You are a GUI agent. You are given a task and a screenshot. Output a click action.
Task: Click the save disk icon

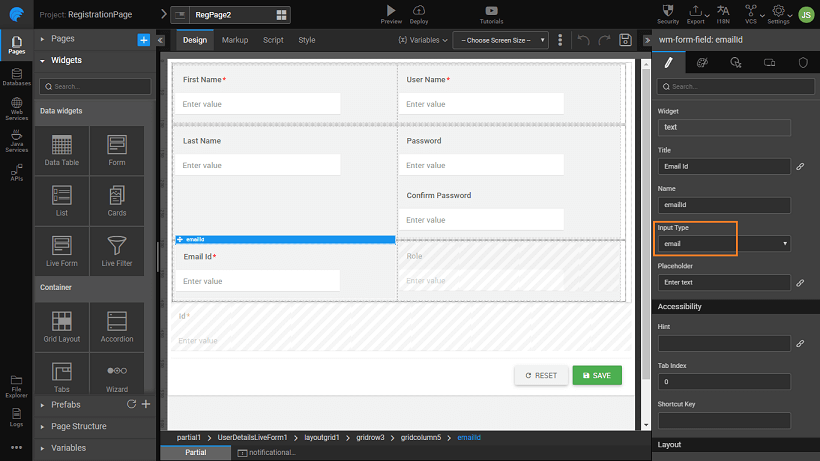(x=625, y=40)
